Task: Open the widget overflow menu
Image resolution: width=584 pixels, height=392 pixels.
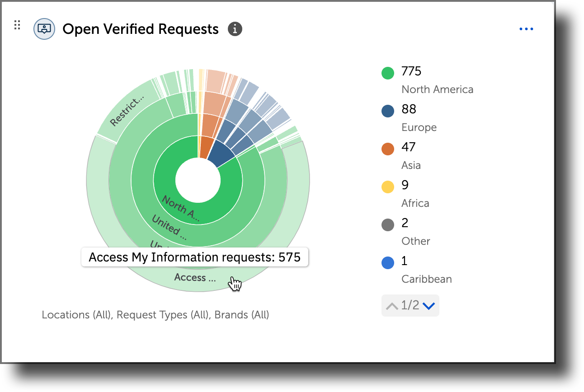Action: point(526,28)
